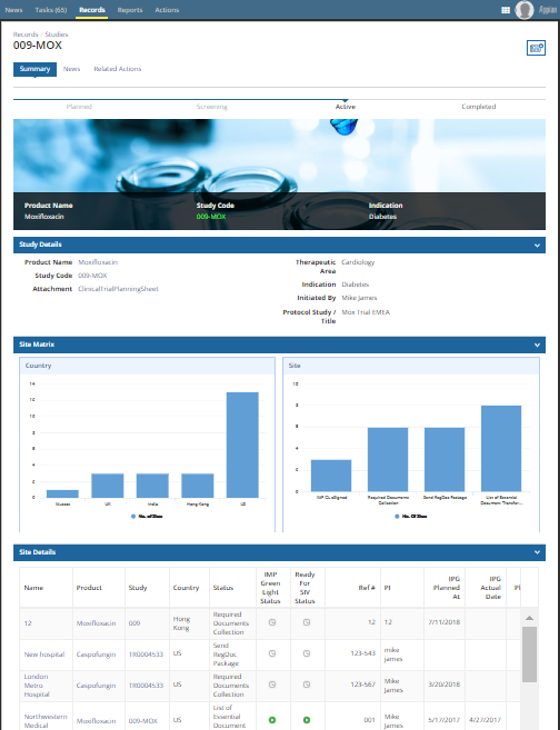Collapse the Study Details section
The width and height of the screenshot is (560, 730).
(x=537, y=246)
